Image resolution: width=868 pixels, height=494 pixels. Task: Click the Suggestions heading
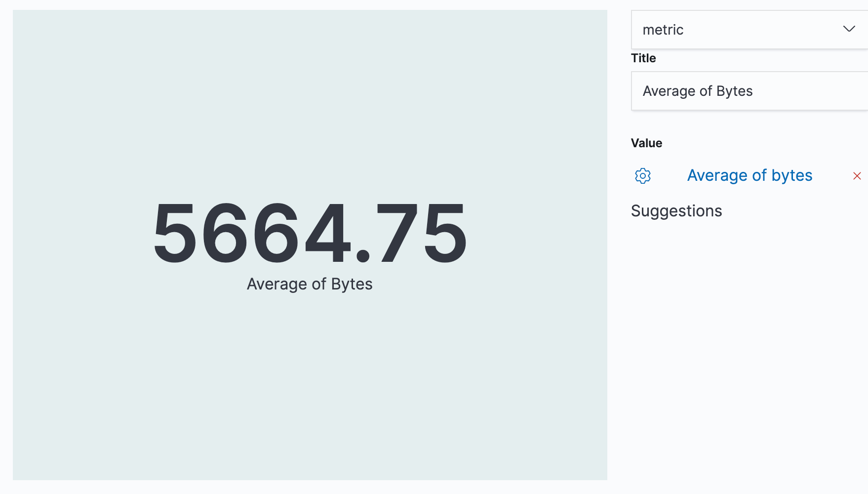(676, 211)
